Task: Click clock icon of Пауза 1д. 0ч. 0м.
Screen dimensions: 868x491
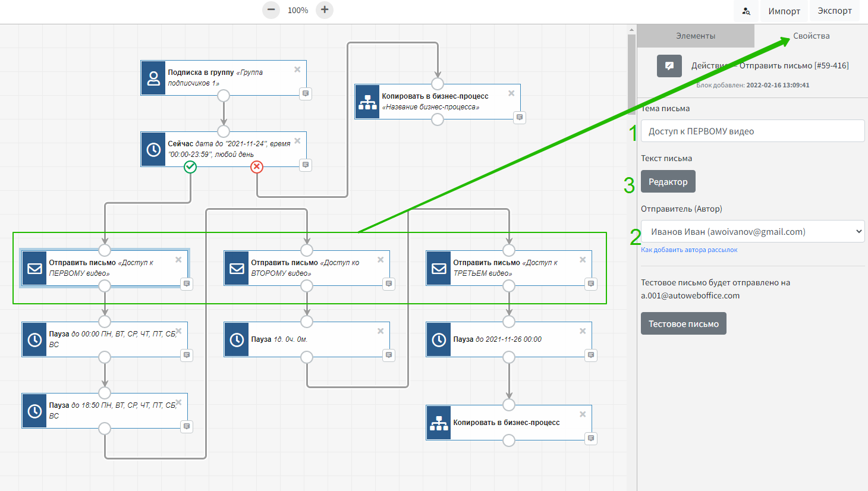Action: 237,339
